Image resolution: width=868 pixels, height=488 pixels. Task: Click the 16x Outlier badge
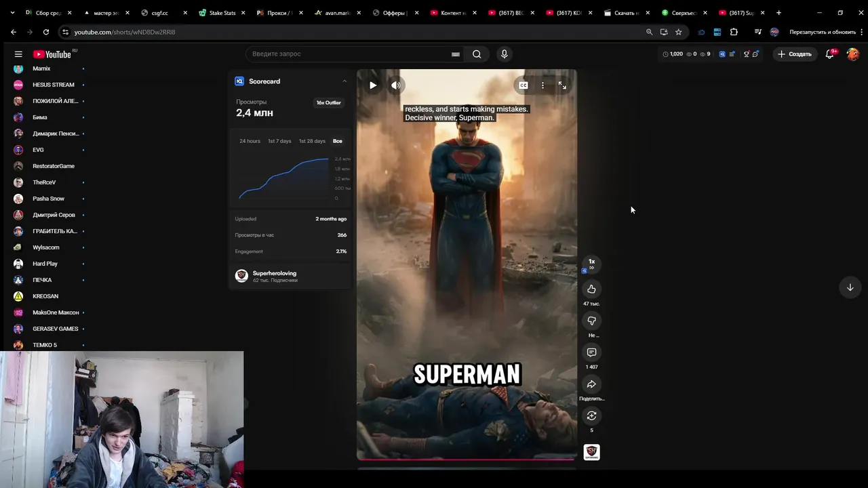pos(328,103)
